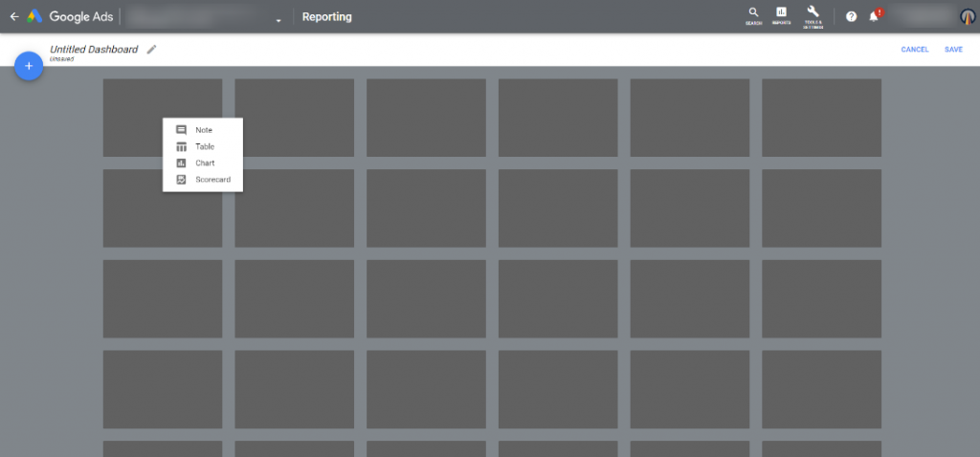Viewport: 980px width, 457px height.
Task: Click Cancel to discard the dashboard
Action: (914, 50)
